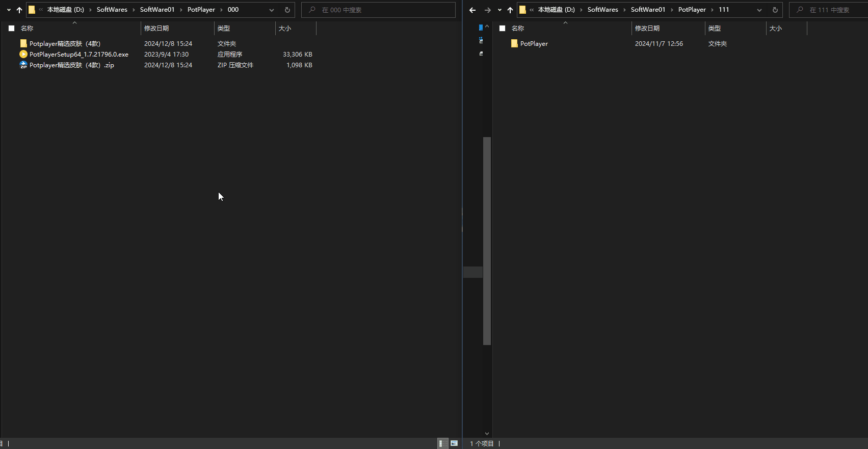The height and width of the screenshot is (449, 868).
Task: Click right navigation pane scrollbar thumb
Action: coord(487,241)
